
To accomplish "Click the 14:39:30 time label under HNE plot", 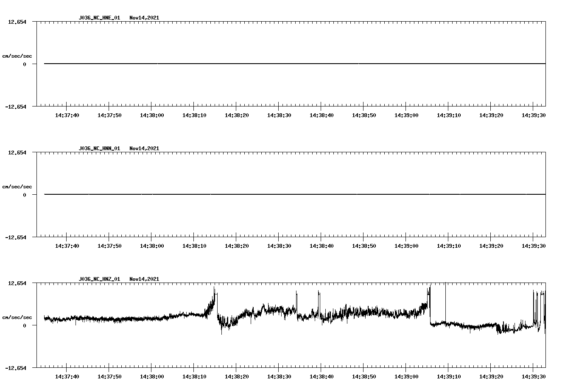I will (534, 115).
